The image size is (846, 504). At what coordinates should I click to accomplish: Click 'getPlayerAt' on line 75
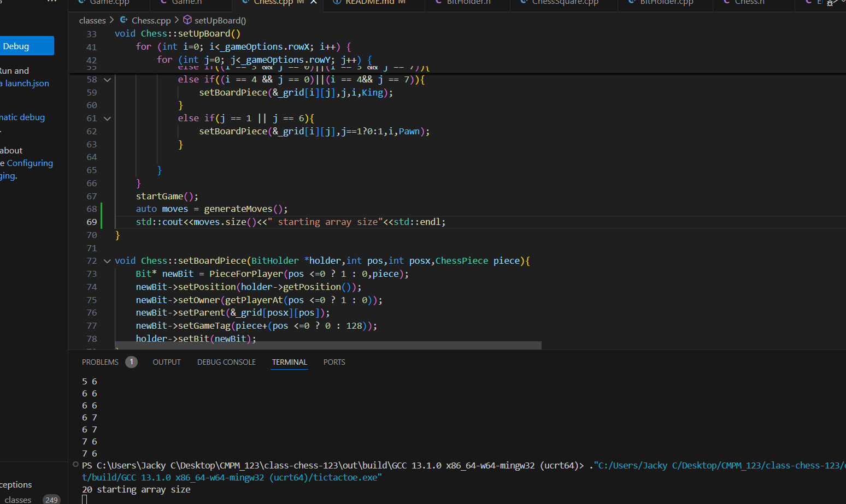[254, 300]
